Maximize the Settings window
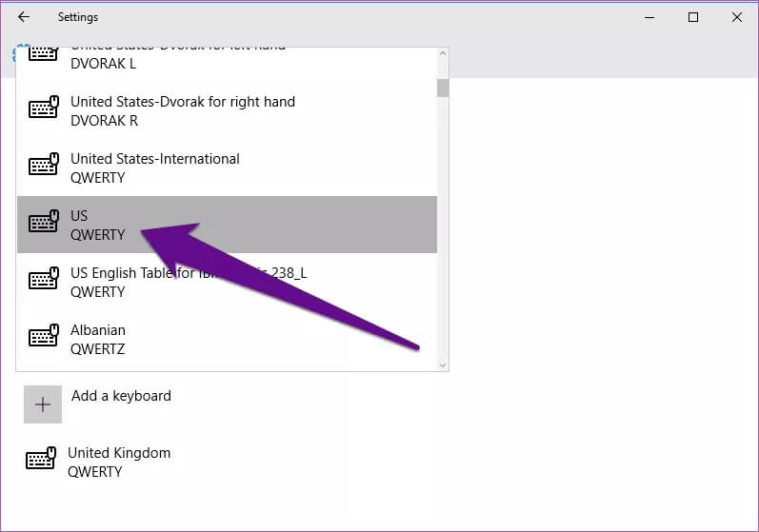Image resolution: width=759 pixels, height=532 pixels. point(693,17)
